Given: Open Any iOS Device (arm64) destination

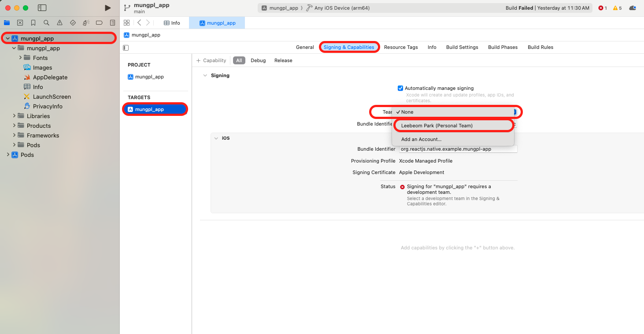Looking at the screenshot, I should [x=337, y=8].
